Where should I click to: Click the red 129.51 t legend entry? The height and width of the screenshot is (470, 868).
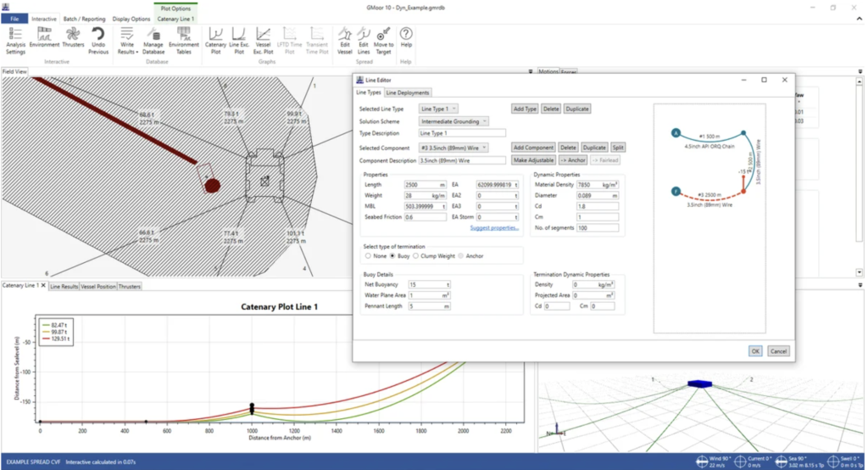[57, 339]
